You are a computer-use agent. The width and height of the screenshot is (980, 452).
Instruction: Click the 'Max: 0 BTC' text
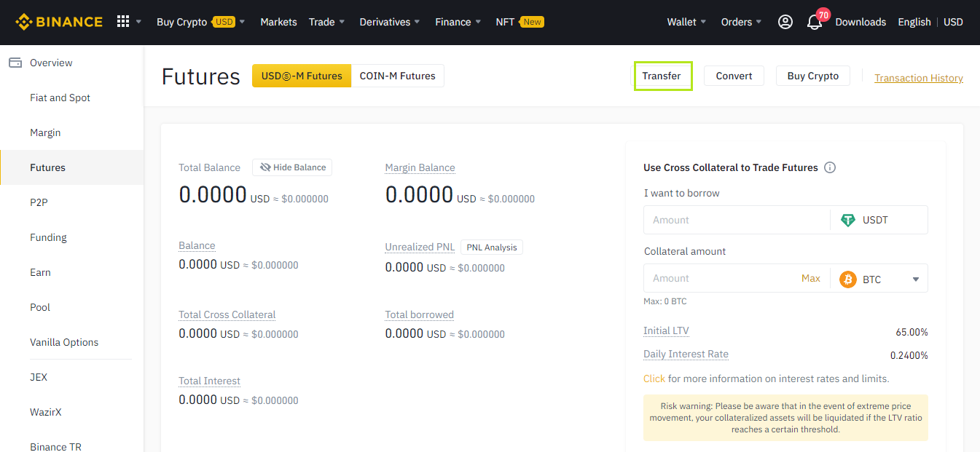tap(665, 301)
